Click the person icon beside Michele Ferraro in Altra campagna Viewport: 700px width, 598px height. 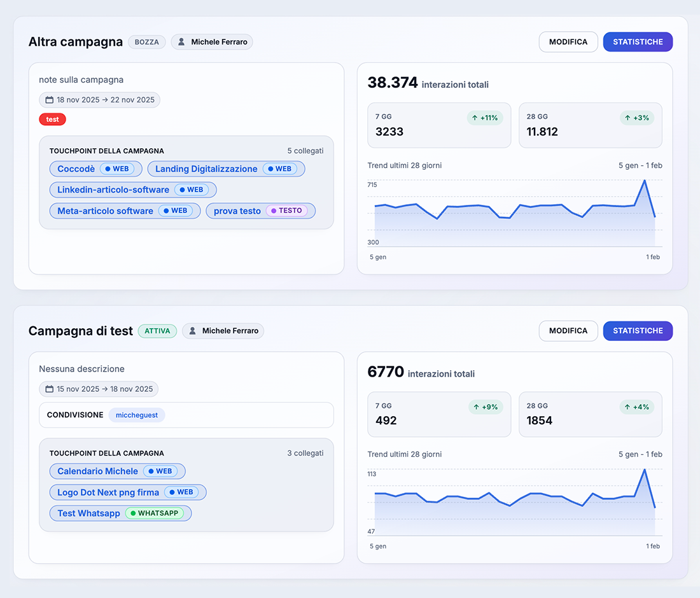point(181,42)
